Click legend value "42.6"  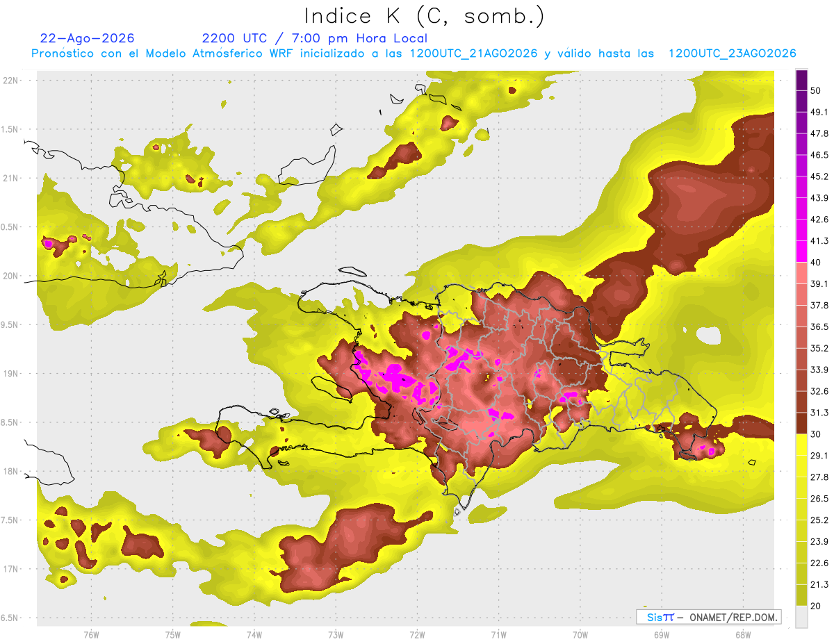pos(819,220)
